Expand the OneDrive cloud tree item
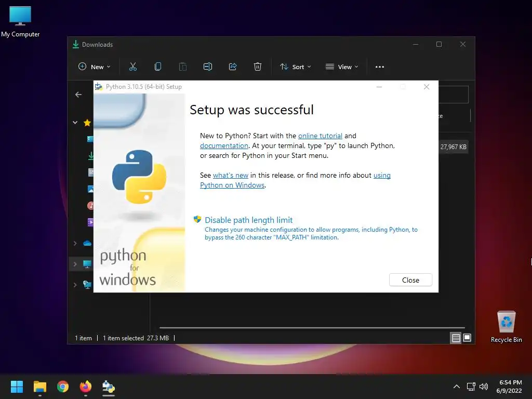Screen dimensions: 532x399 [75, 243]
